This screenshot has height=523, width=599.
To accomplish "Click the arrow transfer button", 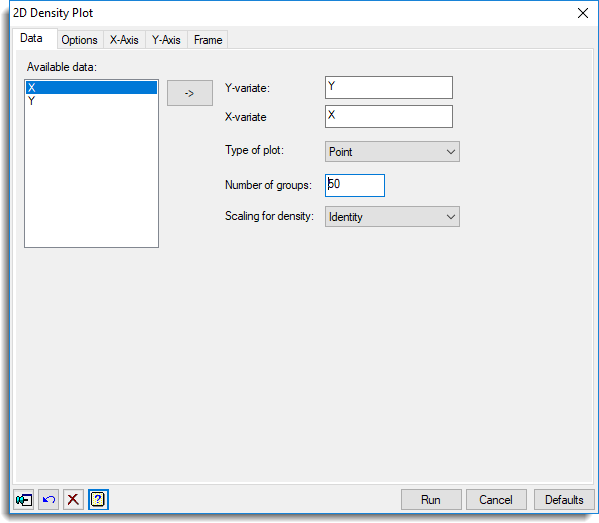I will click(x=190, y=93).
